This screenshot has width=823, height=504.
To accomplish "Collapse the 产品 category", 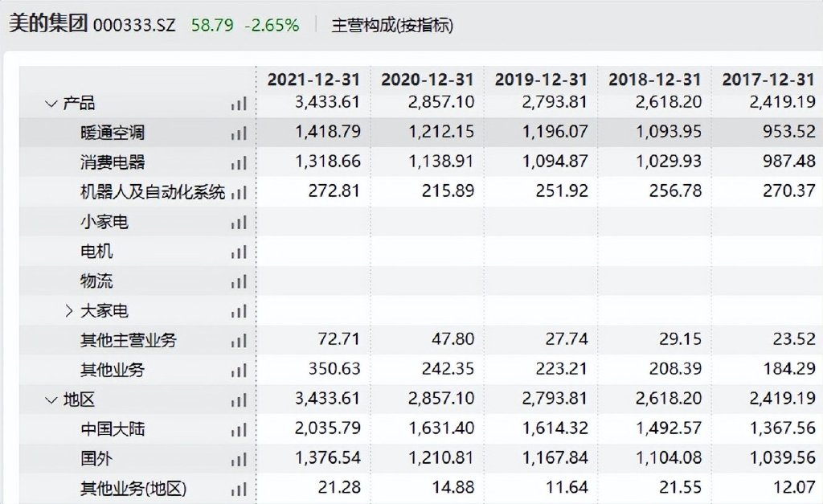I will [x=51, y=104].
